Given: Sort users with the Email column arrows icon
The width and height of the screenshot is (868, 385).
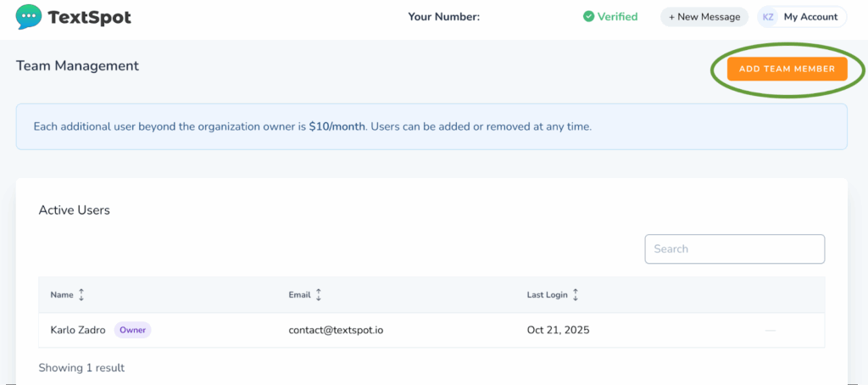Looking at the screenshot, I should [319, 295].
